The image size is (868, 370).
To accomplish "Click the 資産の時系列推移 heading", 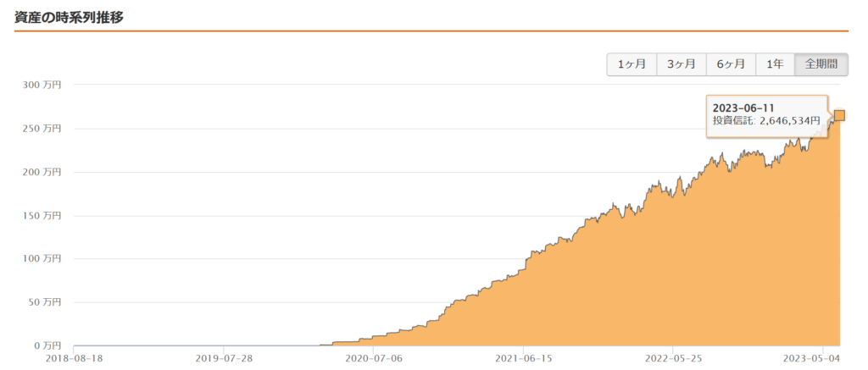I will click(x=70, y=17).
